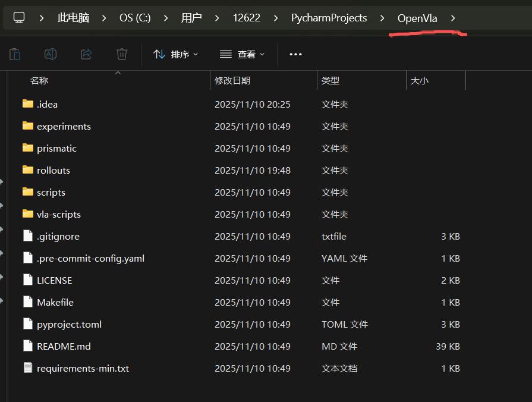Select the scripts folder icon

pyautogui.click(x=28, y=191)
